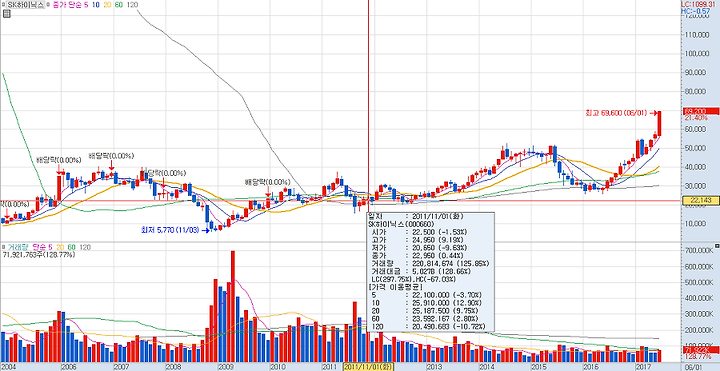Click the 5 : 22,100.000 average row
The height and width of the screenshot is (371, 720).
coord(426,294)
